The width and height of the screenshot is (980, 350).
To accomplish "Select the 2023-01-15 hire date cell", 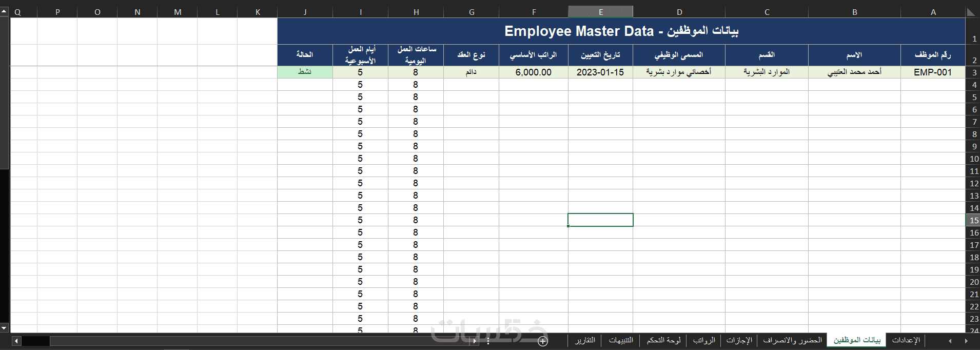I will pyautogui.click(x=600, y=72).
